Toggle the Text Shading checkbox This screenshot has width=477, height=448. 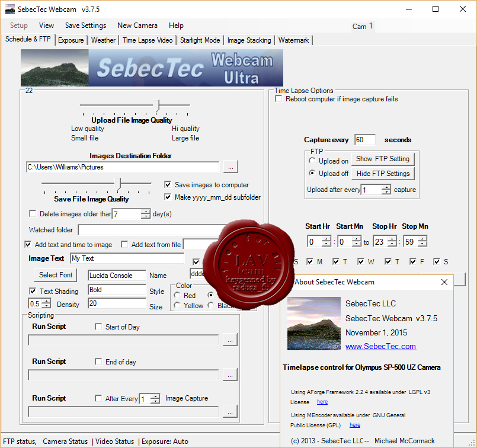point(33,291)
